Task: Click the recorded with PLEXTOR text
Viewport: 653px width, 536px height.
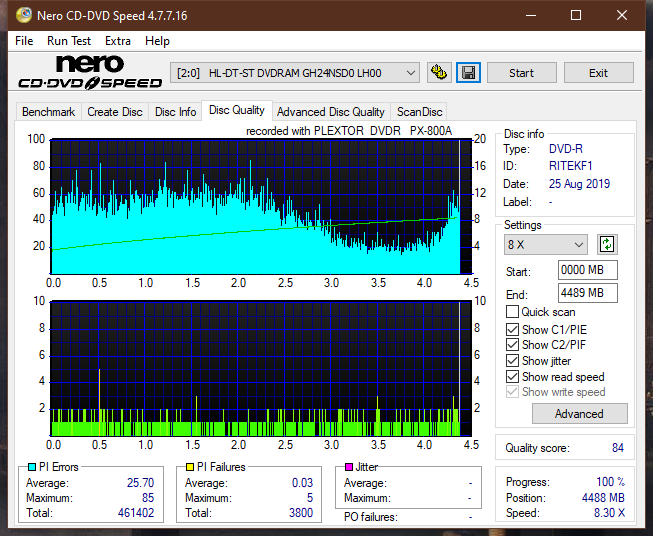Action: tap(349, 131)
